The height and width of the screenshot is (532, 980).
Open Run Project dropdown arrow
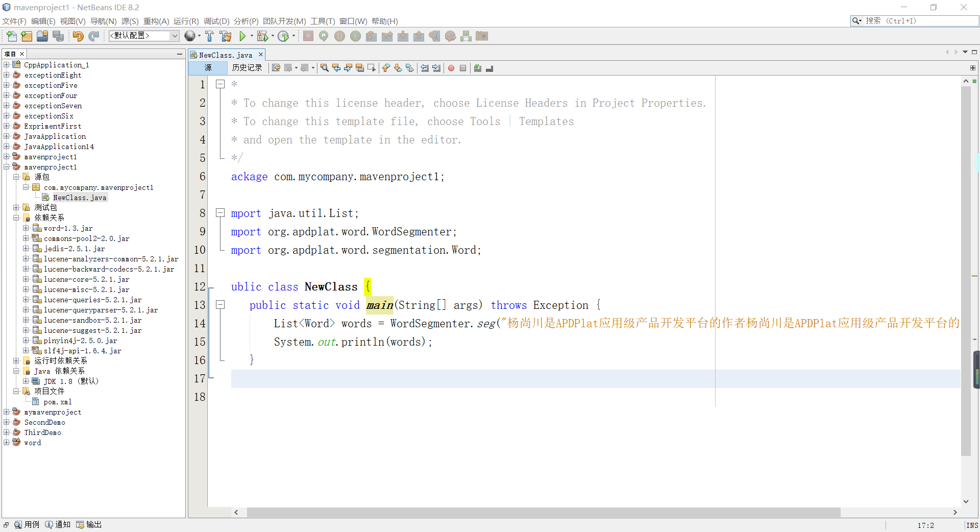252,36
